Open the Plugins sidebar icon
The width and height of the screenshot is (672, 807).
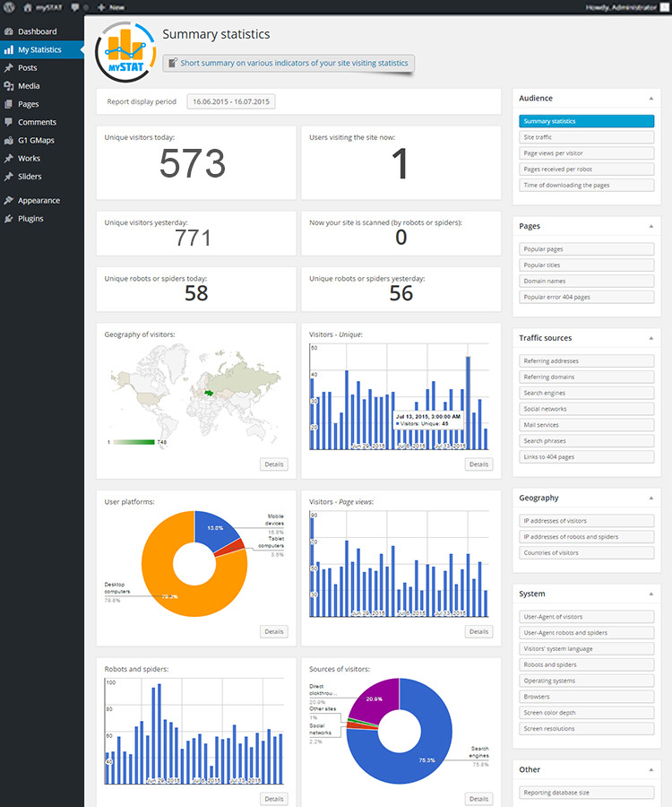(9, 219)
